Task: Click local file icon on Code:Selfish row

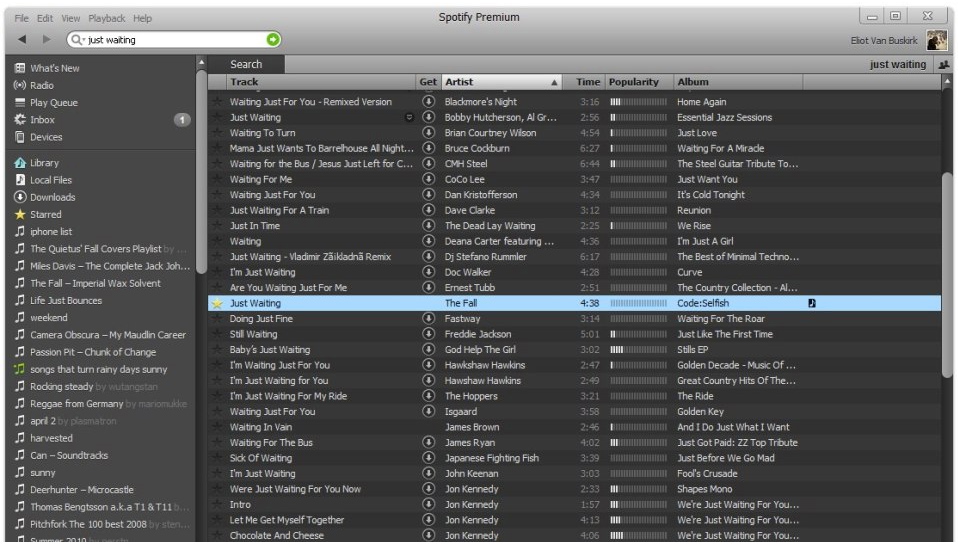Action: click(x=811, y=303)
